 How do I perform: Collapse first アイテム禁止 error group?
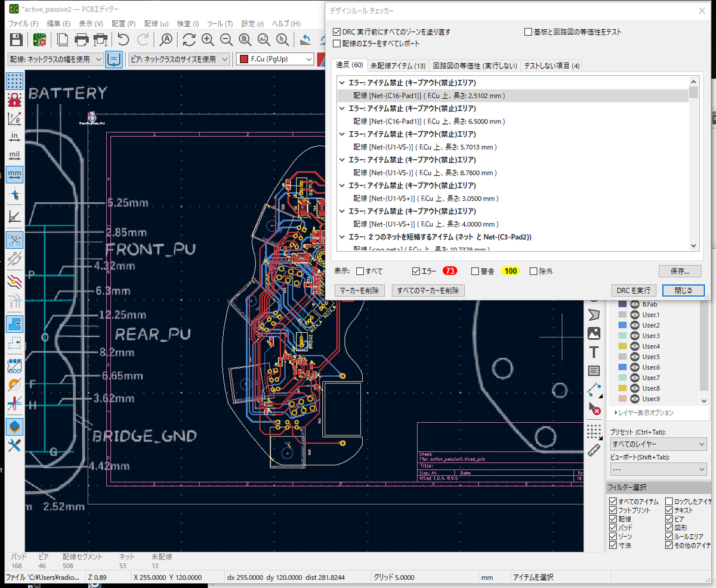(342, 82)
